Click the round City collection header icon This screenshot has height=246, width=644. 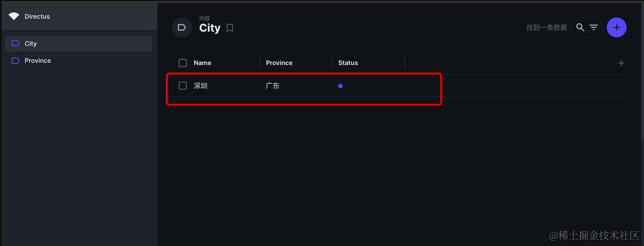[x=182, y=27]
